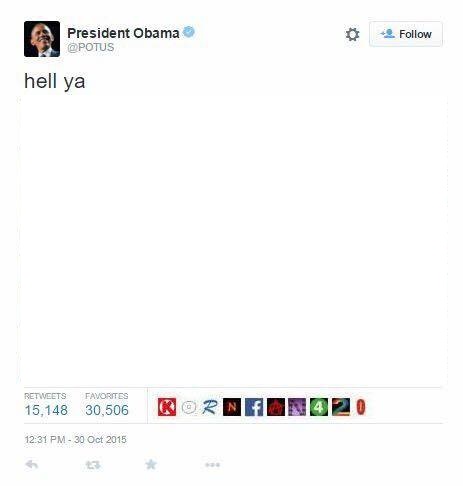Image resolution: width=463 pixels, height=486 pixels.
Task: Open the blue letter R avatar
Action: [210, 407]
